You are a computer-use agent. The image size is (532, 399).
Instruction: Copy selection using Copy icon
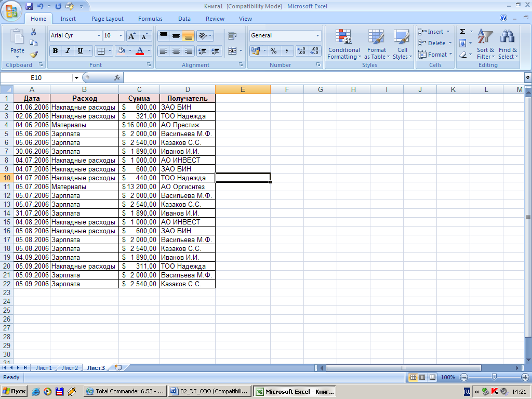pos(34,43)
